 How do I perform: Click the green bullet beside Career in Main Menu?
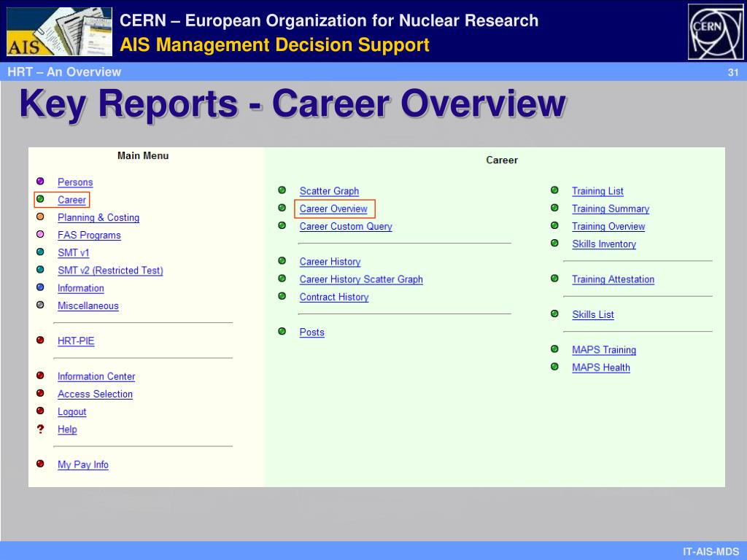click(x=40, y=199)
